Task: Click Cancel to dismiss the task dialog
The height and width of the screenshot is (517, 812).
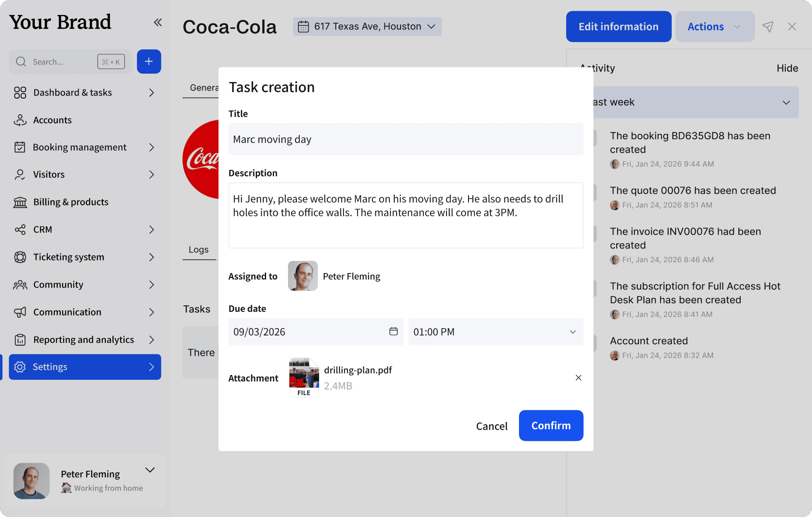Action: tap(492, 426)
